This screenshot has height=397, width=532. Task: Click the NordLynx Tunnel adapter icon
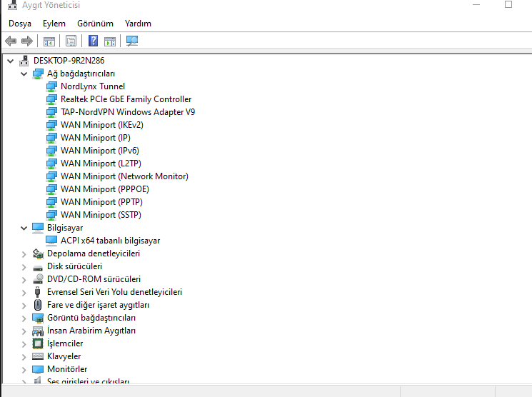(51, 86)
